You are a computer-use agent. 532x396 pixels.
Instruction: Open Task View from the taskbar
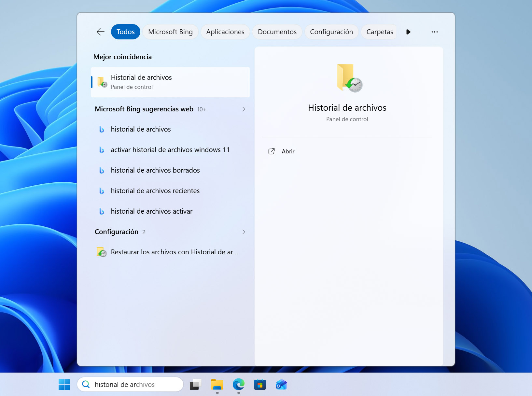coord(196,385)
